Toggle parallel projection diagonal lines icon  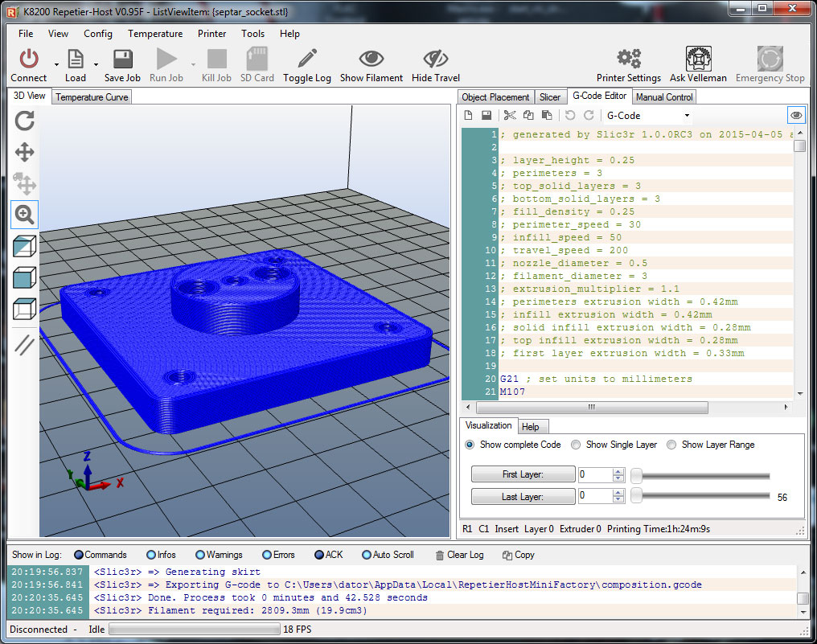point(24,345)
